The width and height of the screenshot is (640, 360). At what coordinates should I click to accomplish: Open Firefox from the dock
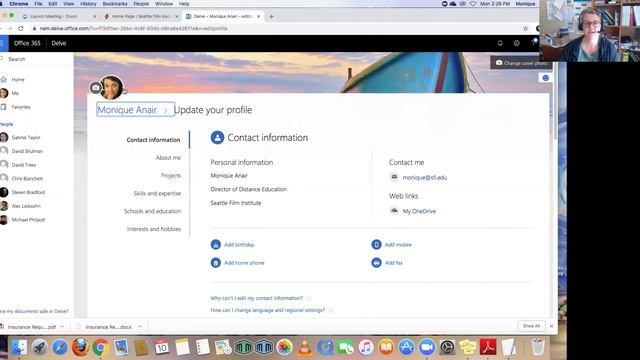coord(80,347)
